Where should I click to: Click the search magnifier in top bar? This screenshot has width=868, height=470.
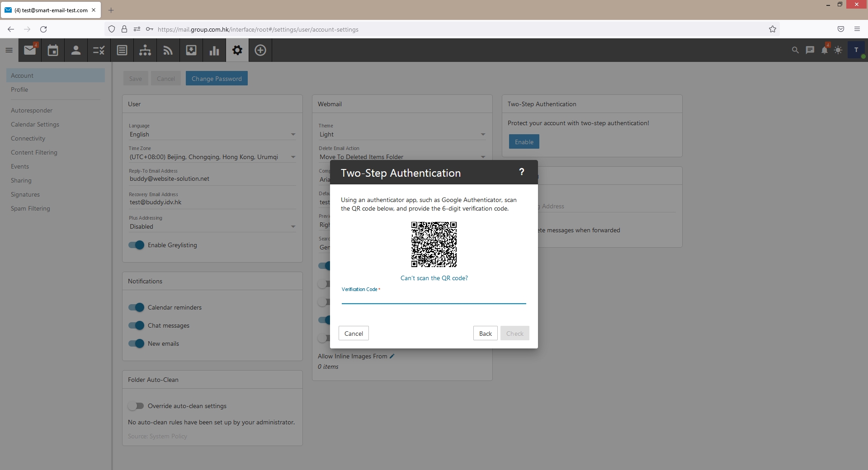(x=795, y=50)
